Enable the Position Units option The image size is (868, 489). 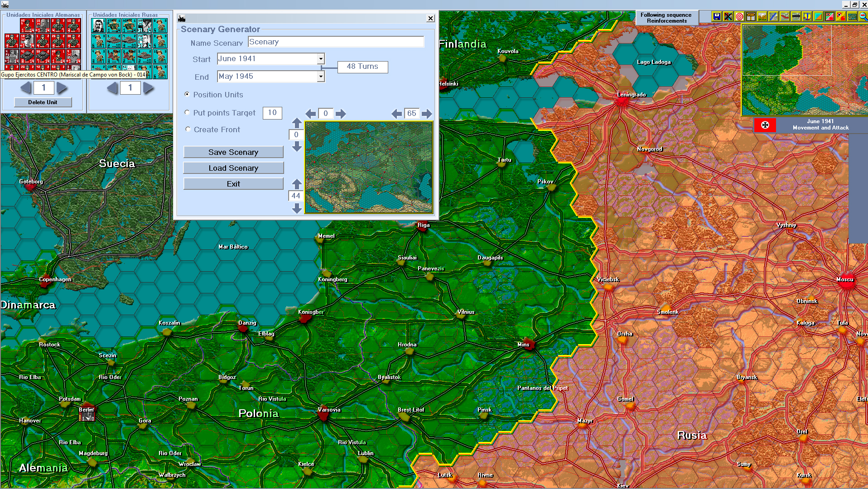187,94
